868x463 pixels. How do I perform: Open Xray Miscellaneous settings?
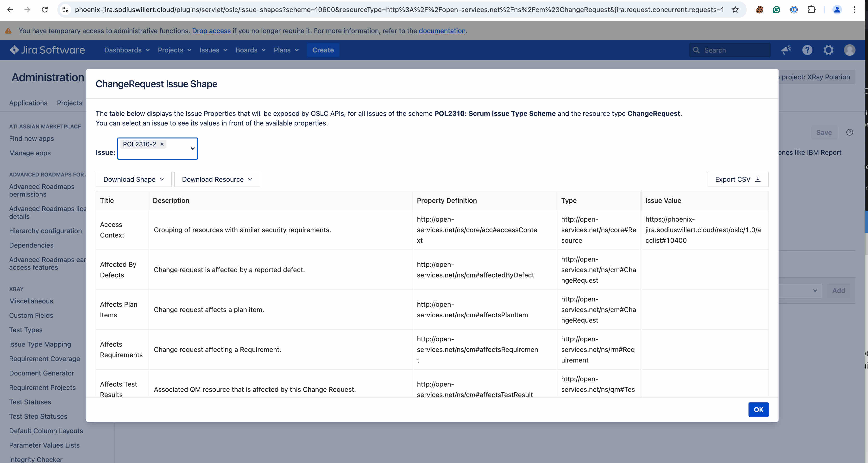(x=31, y=301)
